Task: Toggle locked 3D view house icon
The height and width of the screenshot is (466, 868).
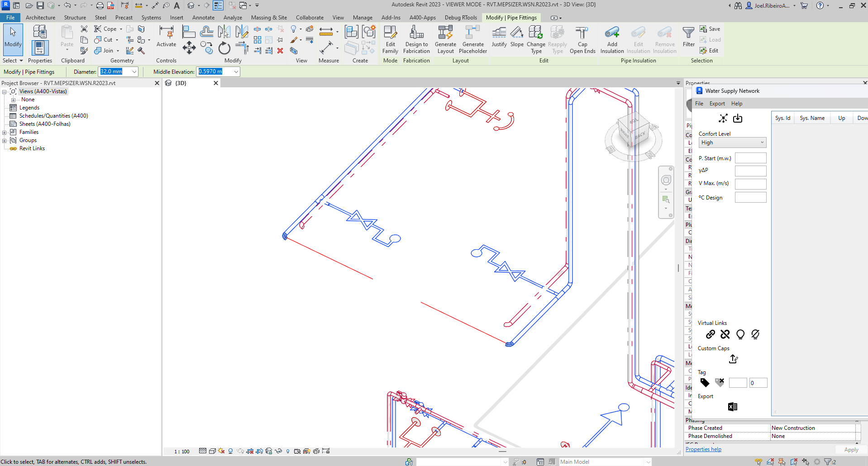Action: pos(269,451)
